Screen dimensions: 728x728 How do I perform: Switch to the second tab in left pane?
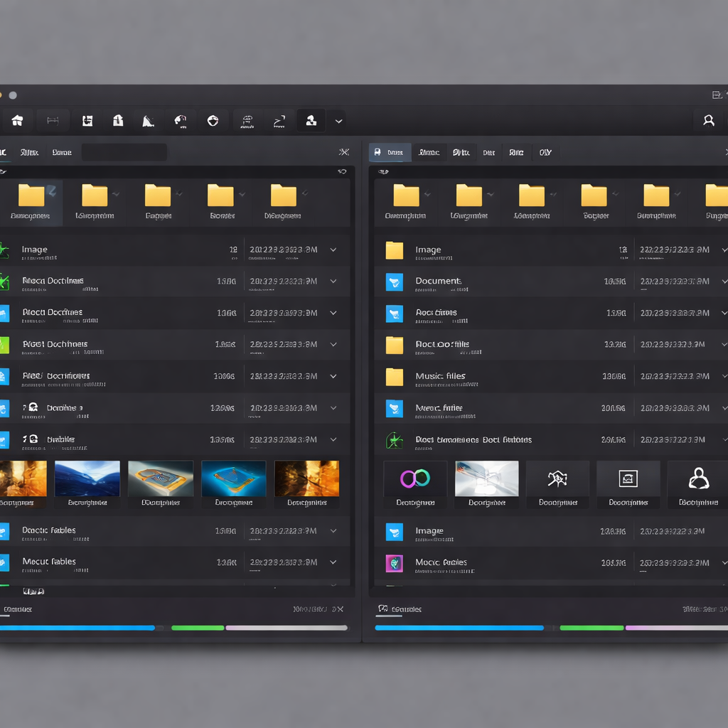(30, 152)
